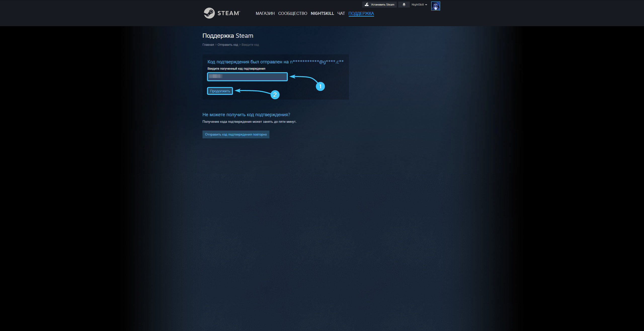The height and width of the screenshot is (331, 644).
Task: Resend code via Отправить код подтверждения повторно
Action: pyautogui.click(x=236, y=134)
